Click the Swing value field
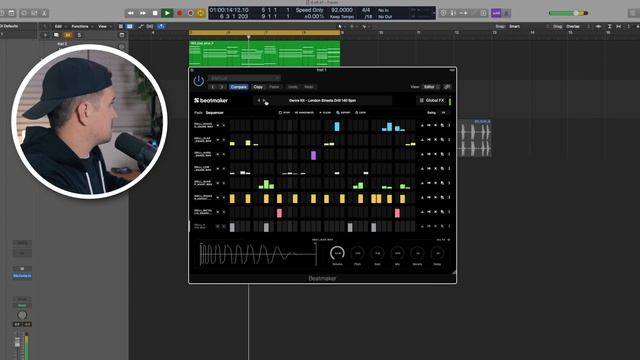This screenshot has width=640, height=360. [x=444, y=113]
